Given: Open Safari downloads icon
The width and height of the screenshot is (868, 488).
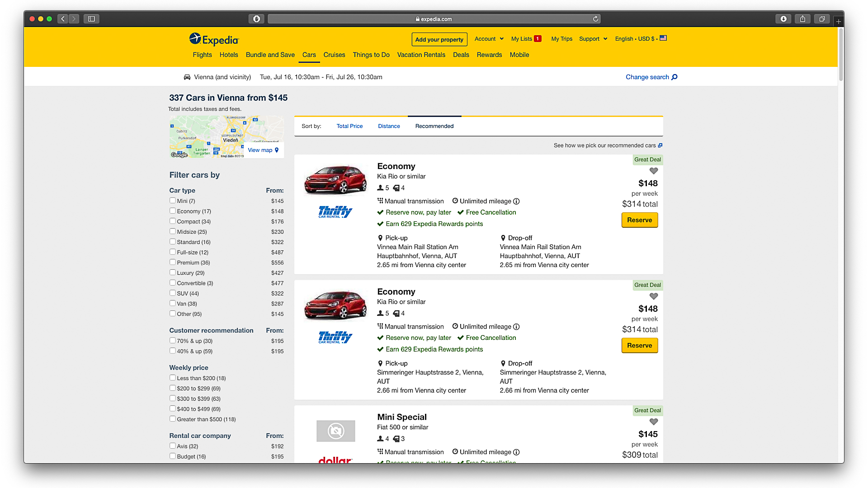Looking at the screenshot, I should pos(783,19).
